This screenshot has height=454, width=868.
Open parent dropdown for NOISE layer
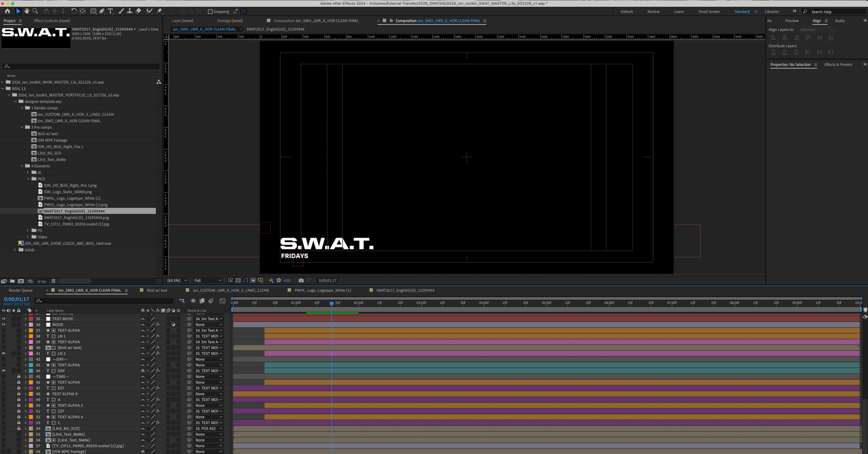point(209,324)
